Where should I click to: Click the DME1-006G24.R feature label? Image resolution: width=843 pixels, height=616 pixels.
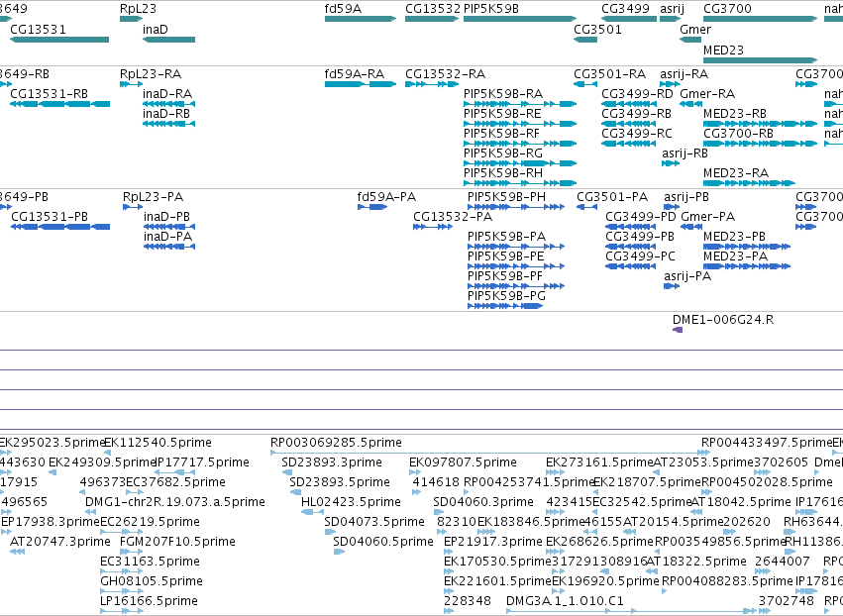[723, 320]
